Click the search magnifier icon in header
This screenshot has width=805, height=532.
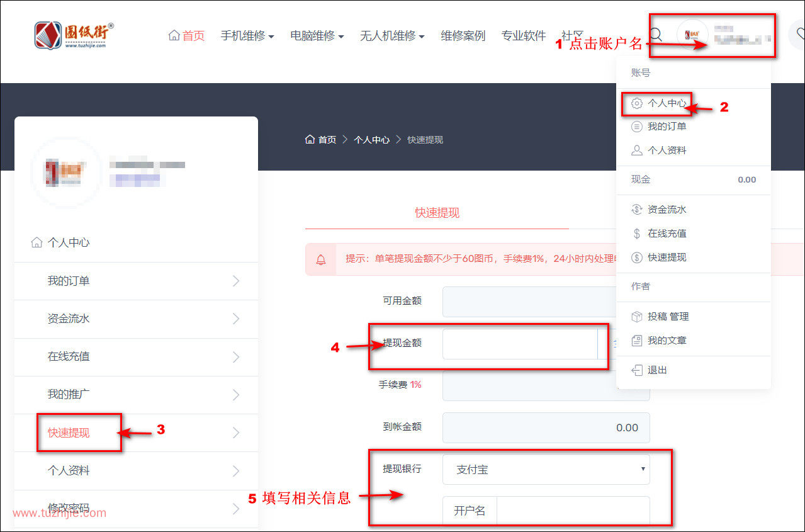[x=656, y=35]
